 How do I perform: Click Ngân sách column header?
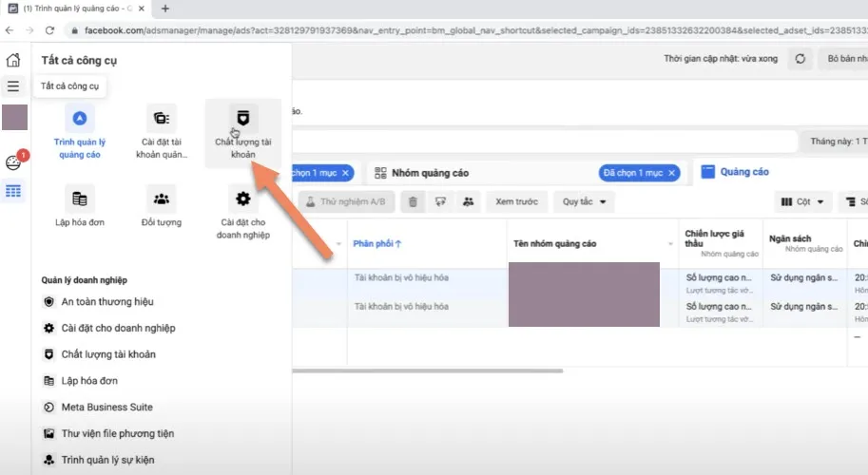coord(790,238)
